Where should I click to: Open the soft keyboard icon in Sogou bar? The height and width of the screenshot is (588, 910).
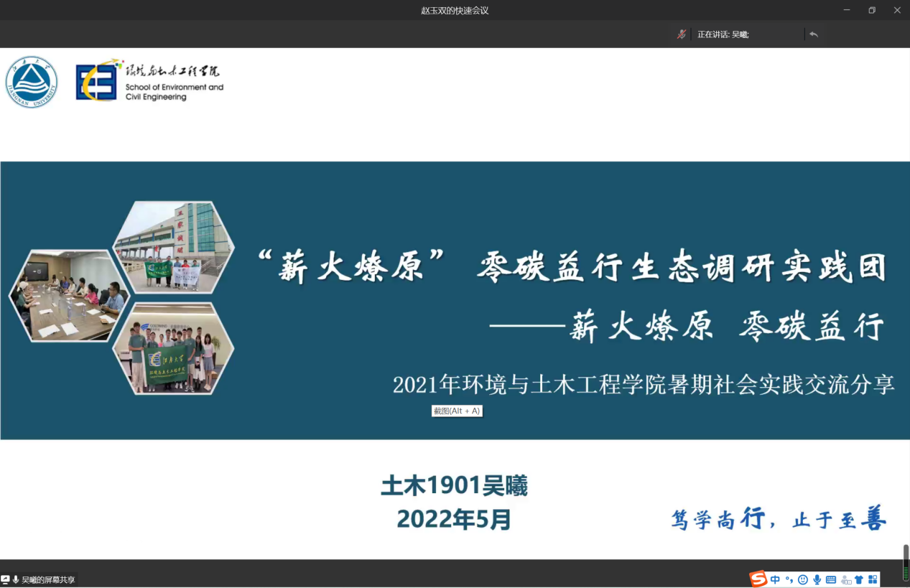[831, 579]
